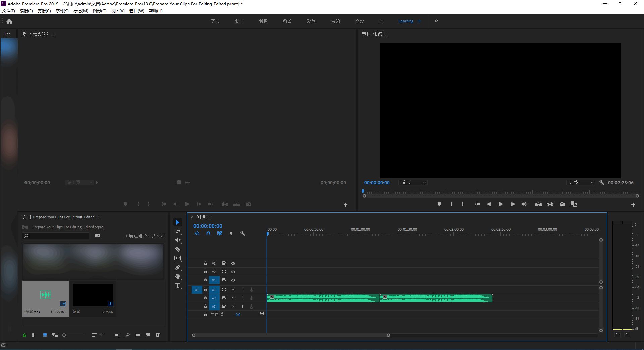Open source monitor button editor plus
This screenshot has height=350, width=644.
[345, 205]
